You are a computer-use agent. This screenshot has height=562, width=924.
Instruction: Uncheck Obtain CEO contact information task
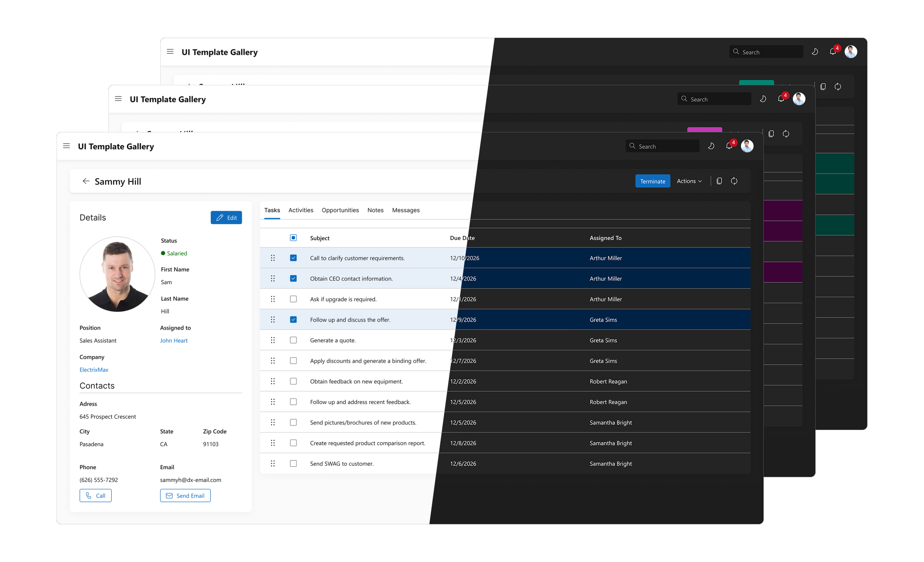tap(293, 279)
